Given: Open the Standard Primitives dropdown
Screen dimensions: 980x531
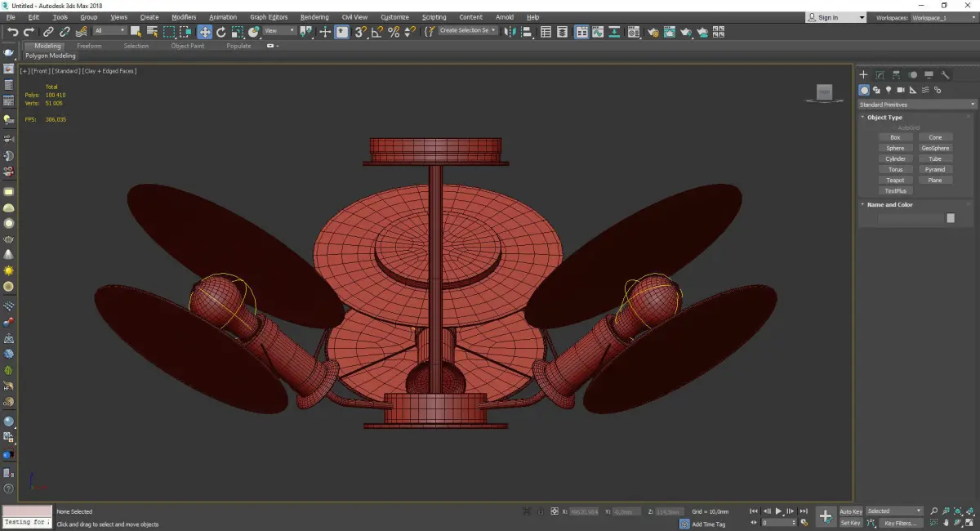Looking at the screenshot, I should [916, 105].
